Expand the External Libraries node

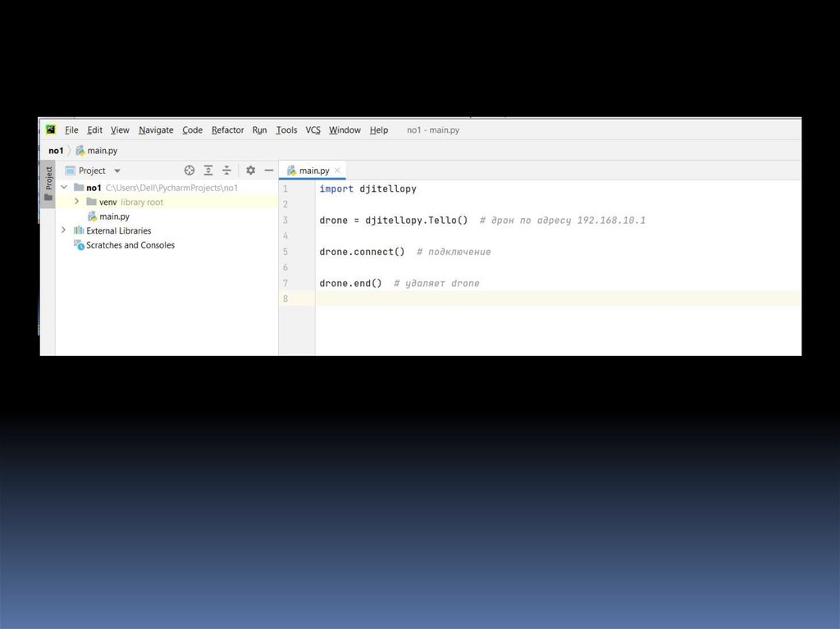(x=64, y=230)
